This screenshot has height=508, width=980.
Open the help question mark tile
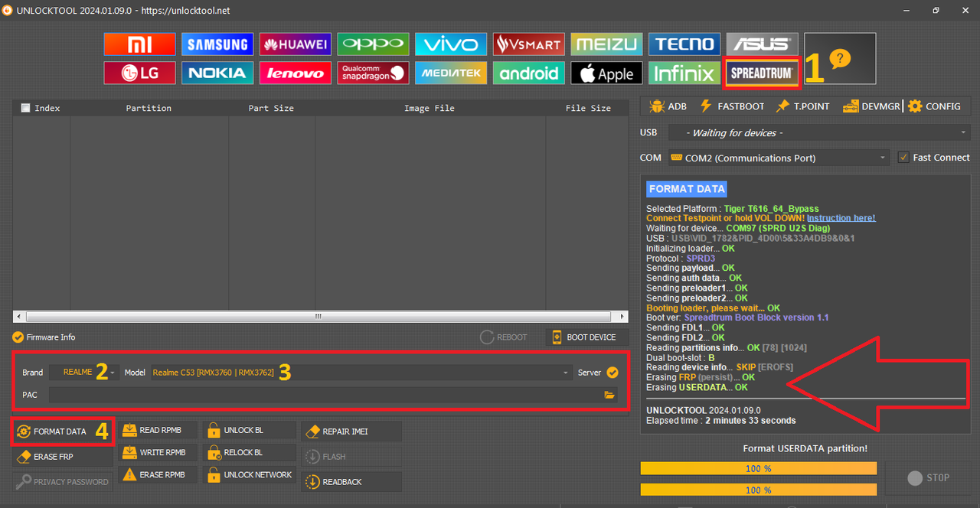[x=840, y=58]
